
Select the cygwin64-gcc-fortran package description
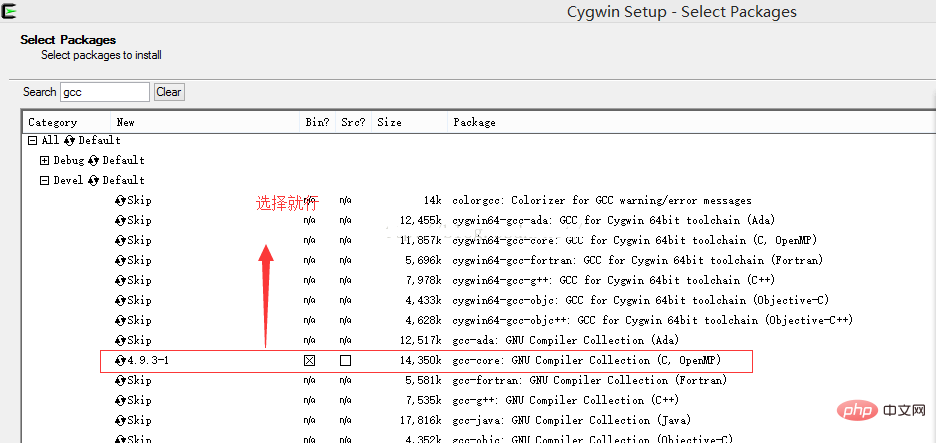coord(638,260)
